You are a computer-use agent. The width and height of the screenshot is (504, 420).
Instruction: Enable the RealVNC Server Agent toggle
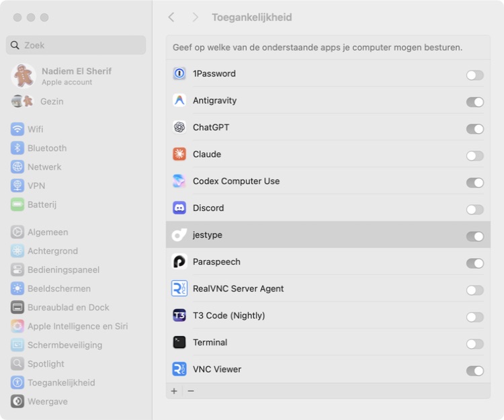(x=474, y=290)
